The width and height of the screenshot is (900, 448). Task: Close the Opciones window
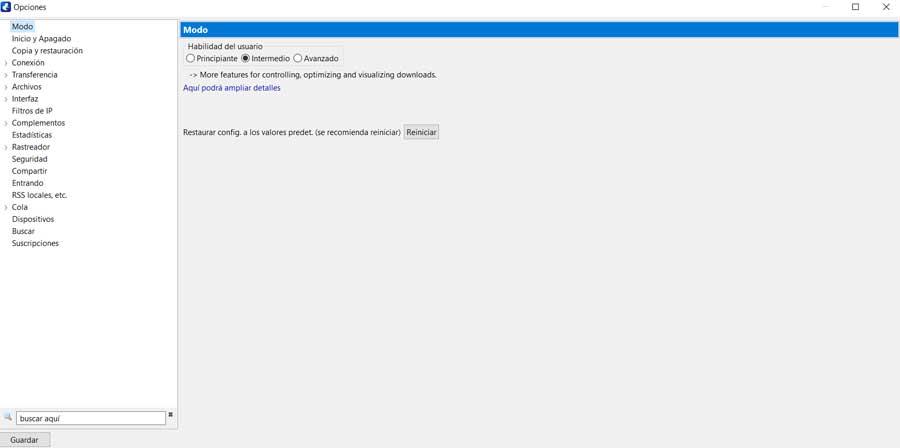(x=885, y=7)
